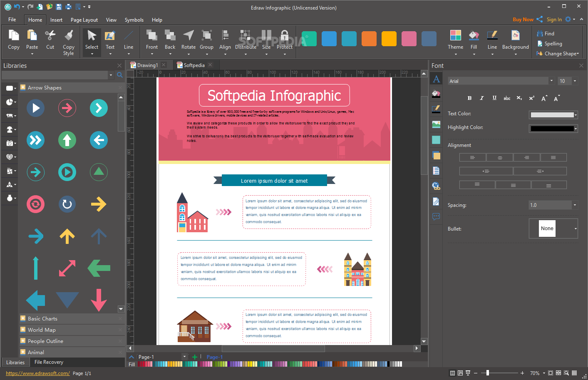Image resolution: width=588 pixels, height=380 pixels.
Task: Open the File menu
Action: pos(12,20)
